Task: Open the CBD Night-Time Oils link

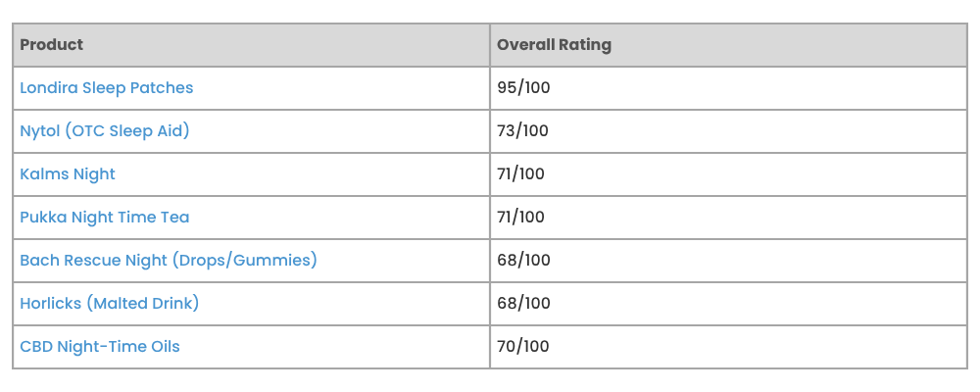Action: [100, 346]
